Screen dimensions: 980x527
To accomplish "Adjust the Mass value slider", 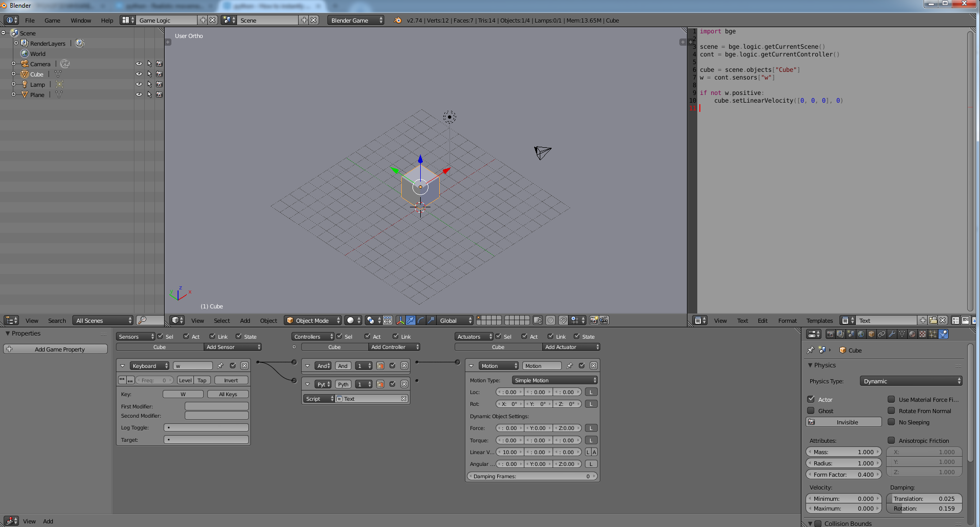I will pyautogui.click(x=844, y=452).
